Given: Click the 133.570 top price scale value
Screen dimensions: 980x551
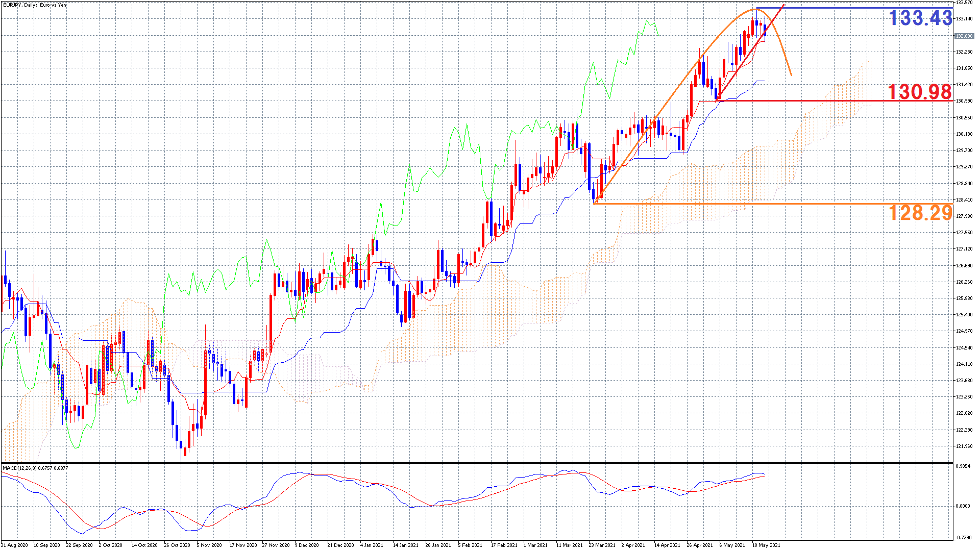Looking at the screenshot, I should (x=964, y=3).
